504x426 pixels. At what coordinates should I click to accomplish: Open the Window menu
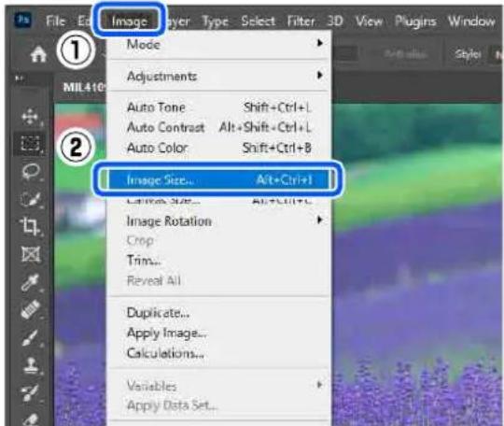pyautogui.click(x=471, y=21)
